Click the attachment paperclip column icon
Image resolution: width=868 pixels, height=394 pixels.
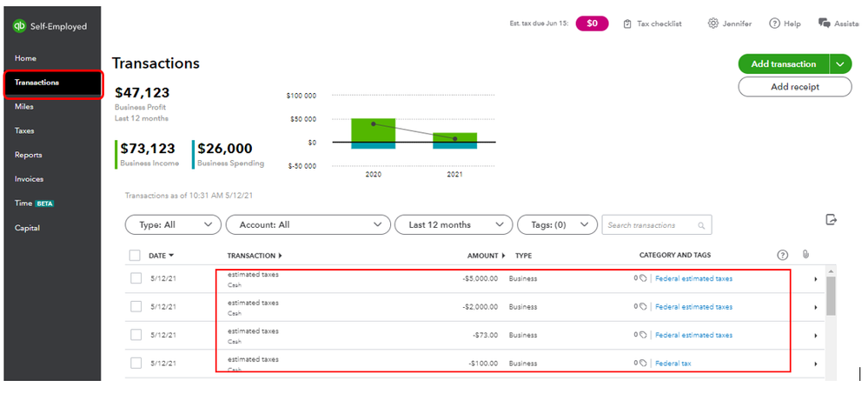click(x=805, y=254)
